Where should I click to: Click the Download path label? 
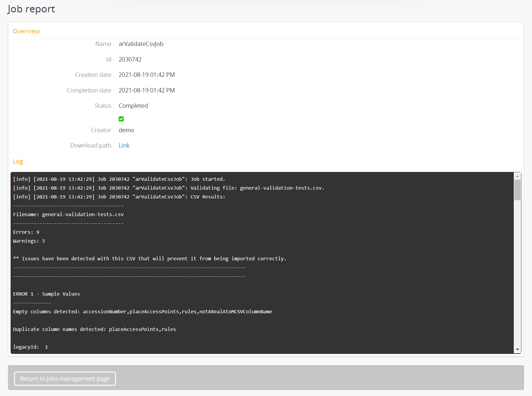[91, 145]
